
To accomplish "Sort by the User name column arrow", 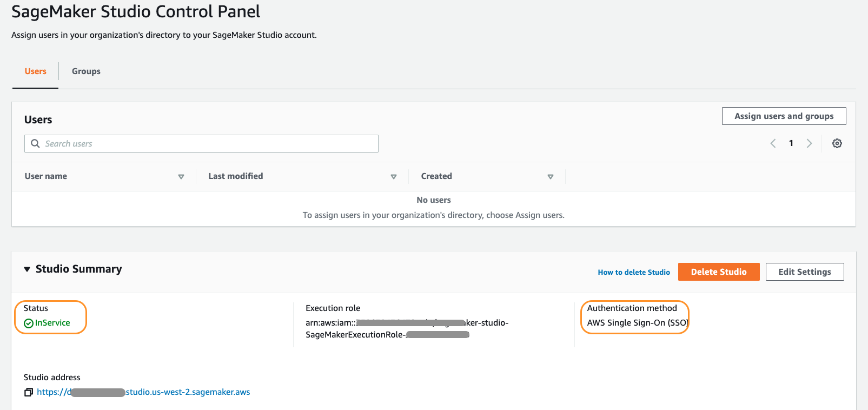I will 181,176.
